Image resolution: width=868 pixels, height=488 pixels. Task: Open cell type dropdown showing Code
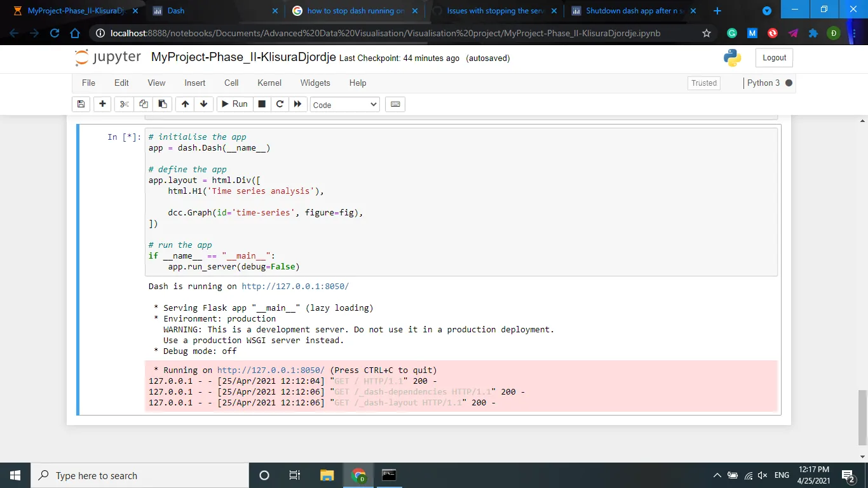[x=345, y=105]
